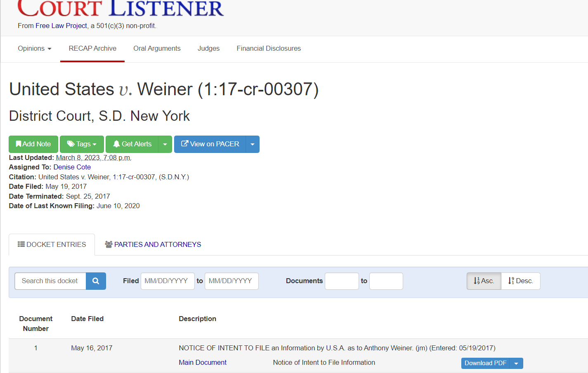
Task: Expand the View on PACER dropdown arrow
Action: point(253,144)
